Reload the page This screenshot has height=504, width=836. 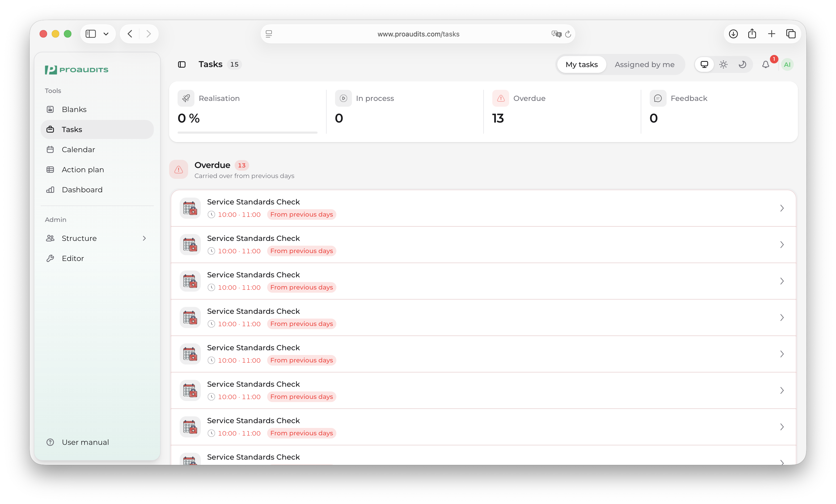[x=568, y=34]
